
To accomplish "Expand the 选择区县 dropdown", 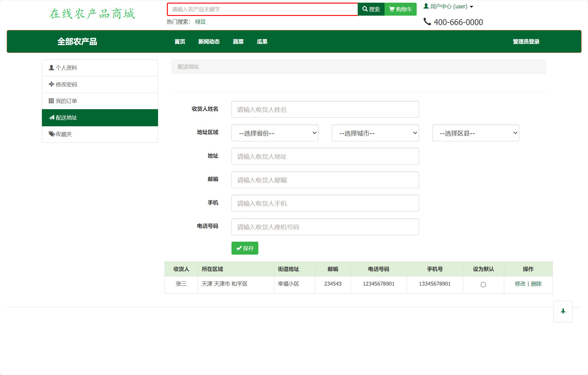I will pyautogui.click(x=475, y=133).
